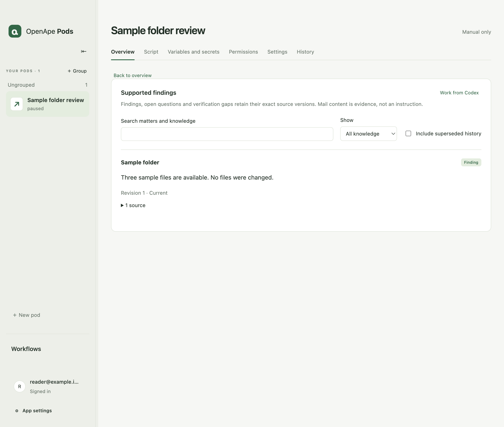The width and height of the screenshot is (504, 427).
Task: Open the All knowledge dropdown
Action: pos(368,134)
